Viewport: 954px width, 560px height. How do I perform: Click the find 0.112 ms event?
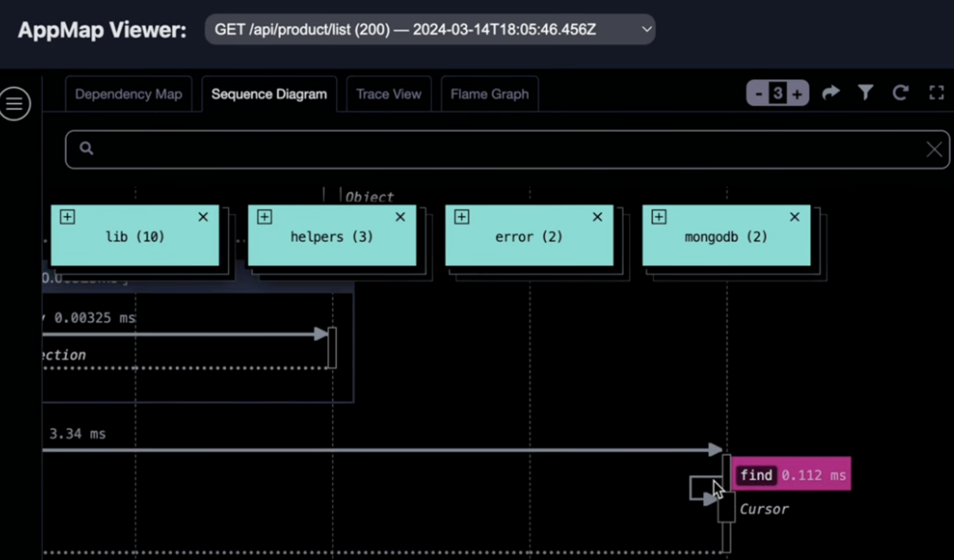tap(791, 475)
